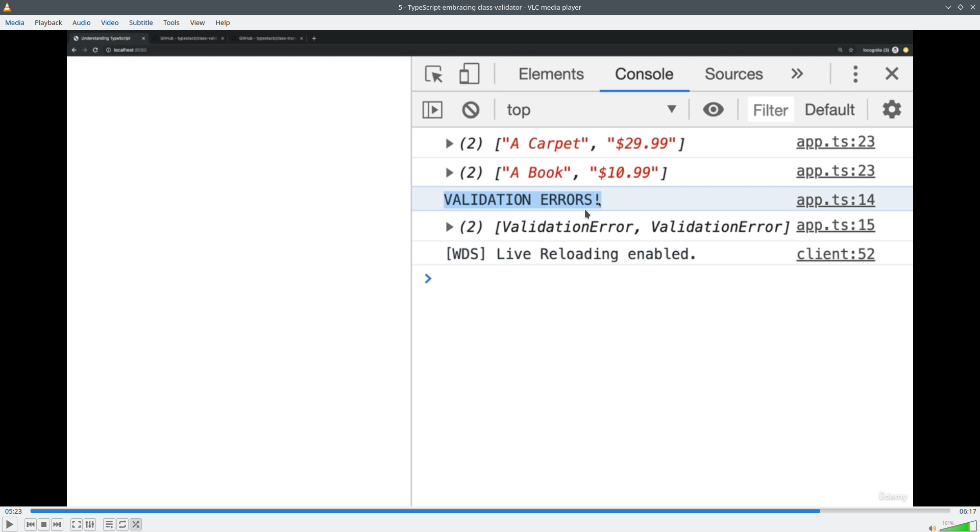This screenshot has height=532, width=980.
Task: Open the Subtitle menu
Action: (141, 23)
